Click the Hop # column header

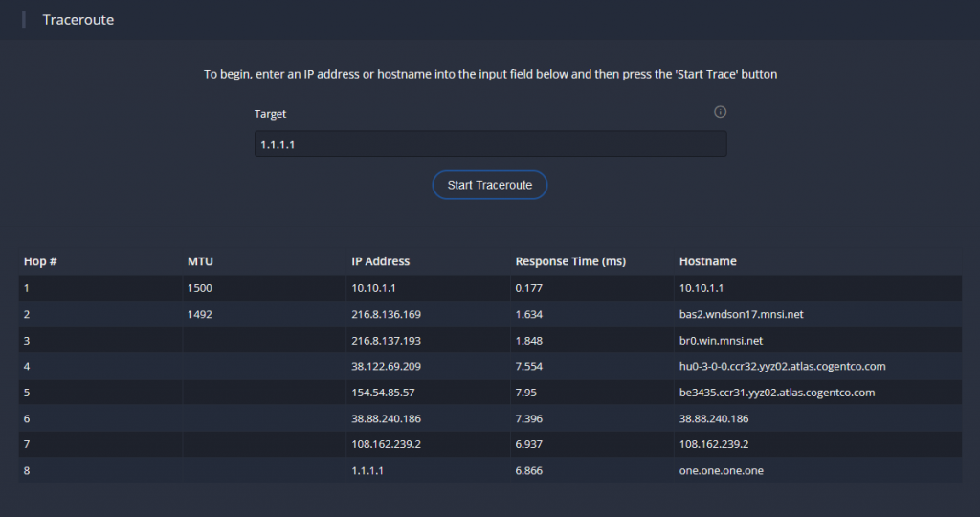point(40,261)
